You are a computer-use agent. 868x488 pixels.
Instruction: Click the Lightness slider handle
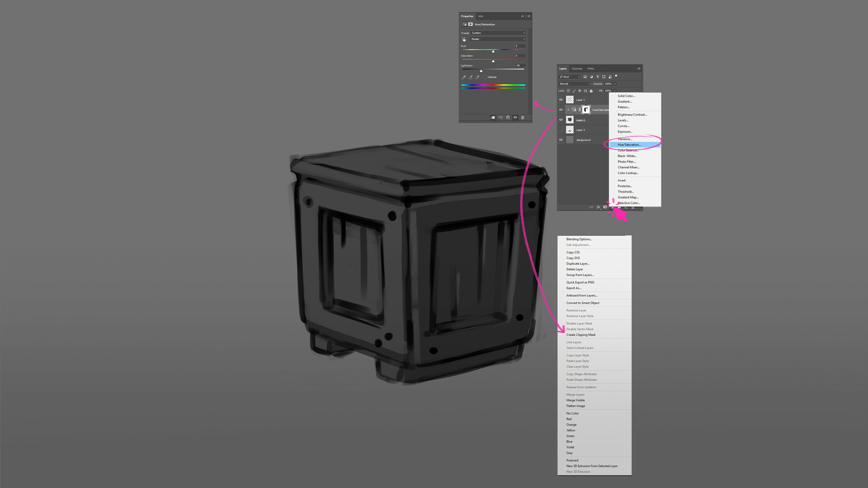[481, 70]
